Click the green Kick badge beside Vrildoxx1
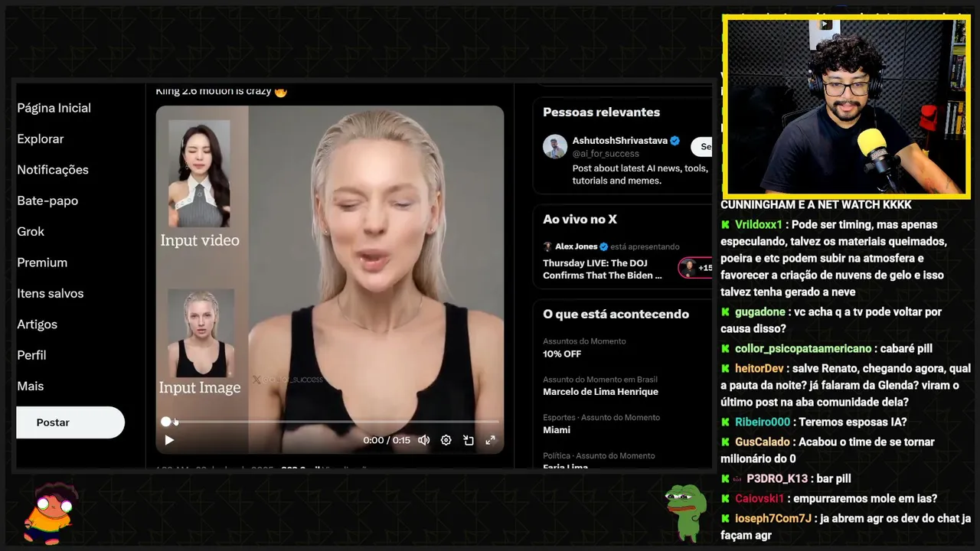980x551 pixels. 725,224
